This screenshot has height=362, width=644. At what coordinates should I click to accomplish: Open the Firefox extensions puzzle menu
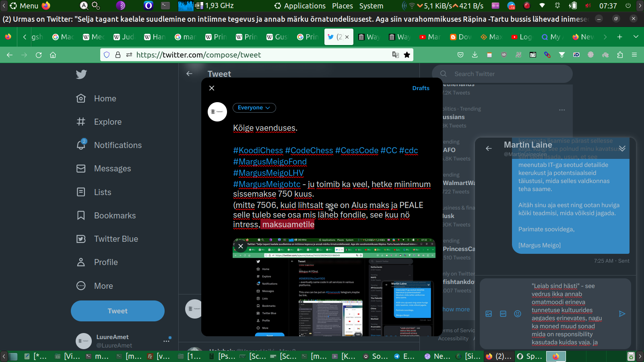pos(620,55)
